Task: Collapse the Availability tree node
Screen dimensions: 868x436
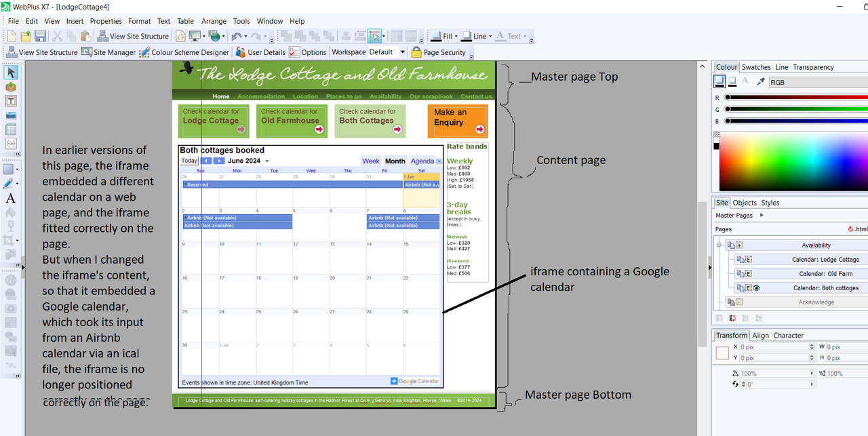Action: coord(720,245)
